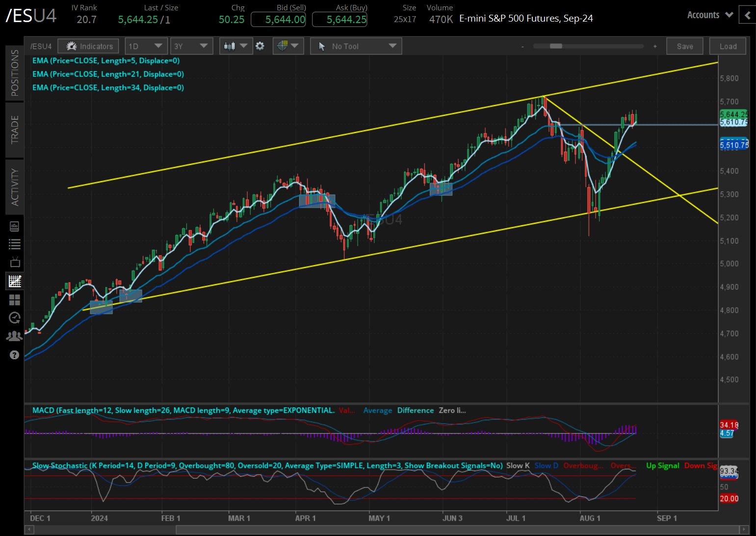756x536 pixels.
Task: Expand the No Tool drawing dropdown
Action: point(356,46)
